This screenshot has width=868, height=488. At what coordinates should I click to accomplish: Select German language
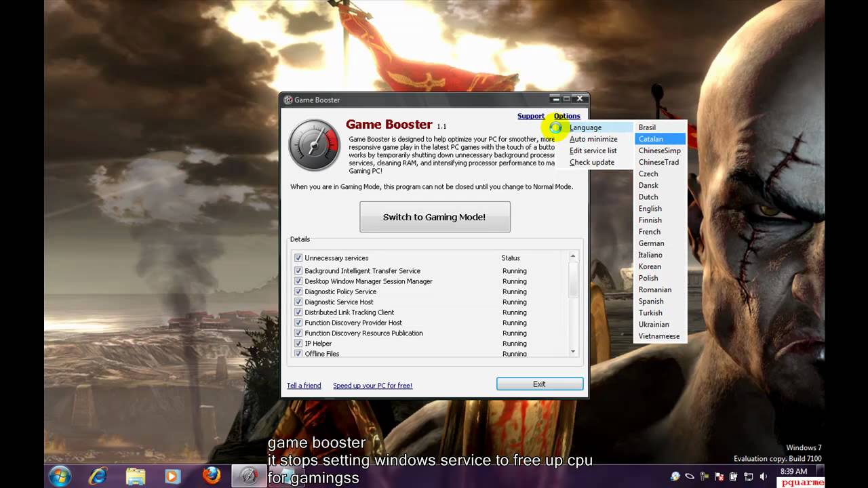tap(660, 243)
